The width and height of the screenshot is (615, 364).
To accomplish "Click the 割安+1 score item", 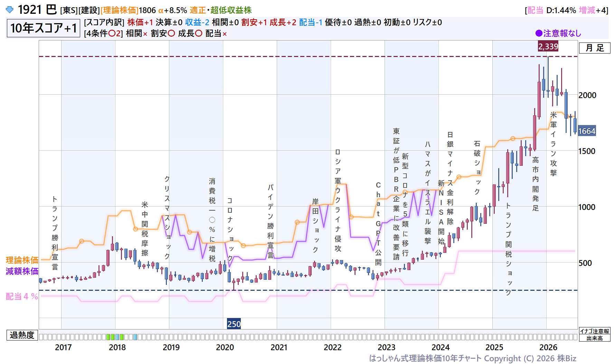I will pyautogui.click(x=254, y=22).
